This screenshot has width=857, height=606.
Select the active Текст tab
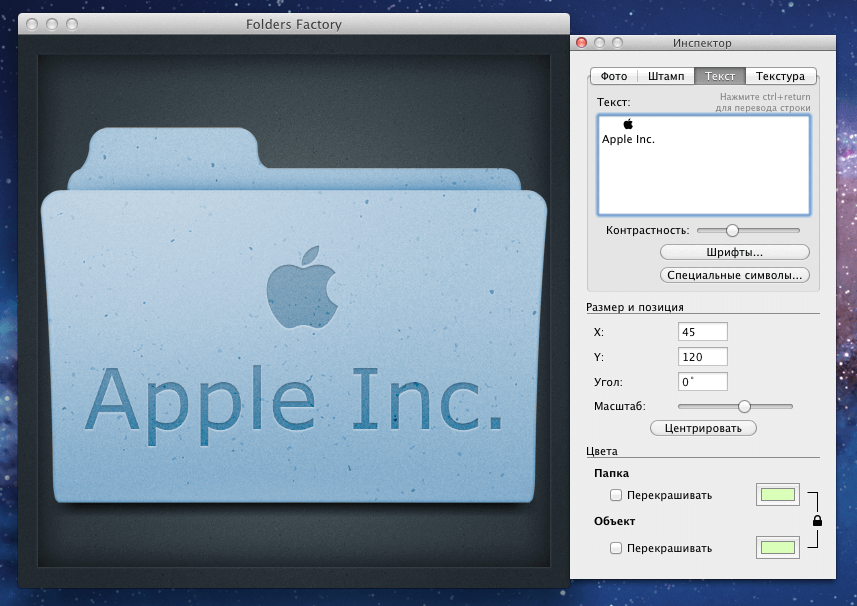coord(719,75)
